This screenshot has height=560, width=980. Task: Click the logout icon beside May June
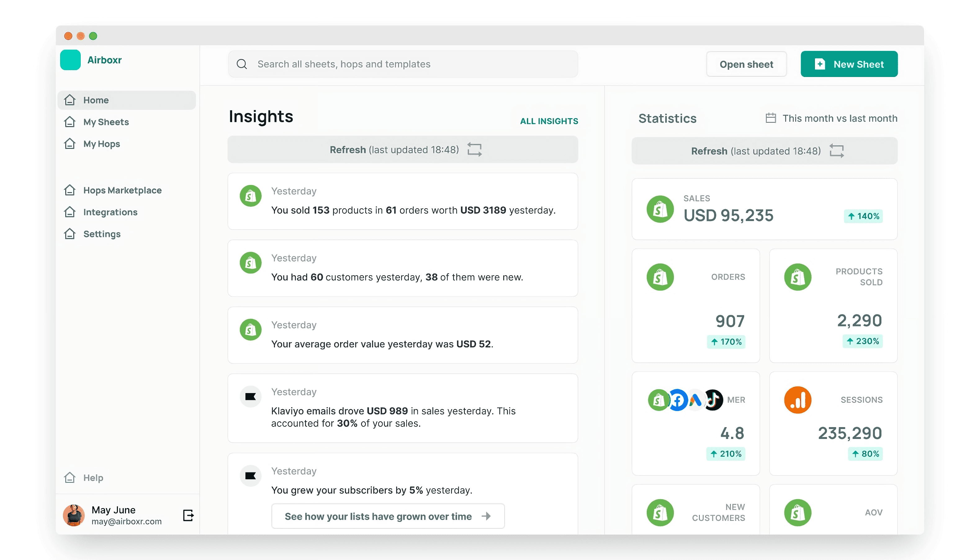(188, 515)
